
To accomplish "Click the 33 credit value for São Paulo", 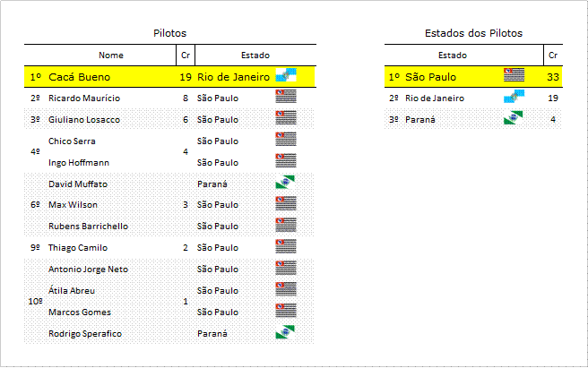I will click(x=553, y=77).
